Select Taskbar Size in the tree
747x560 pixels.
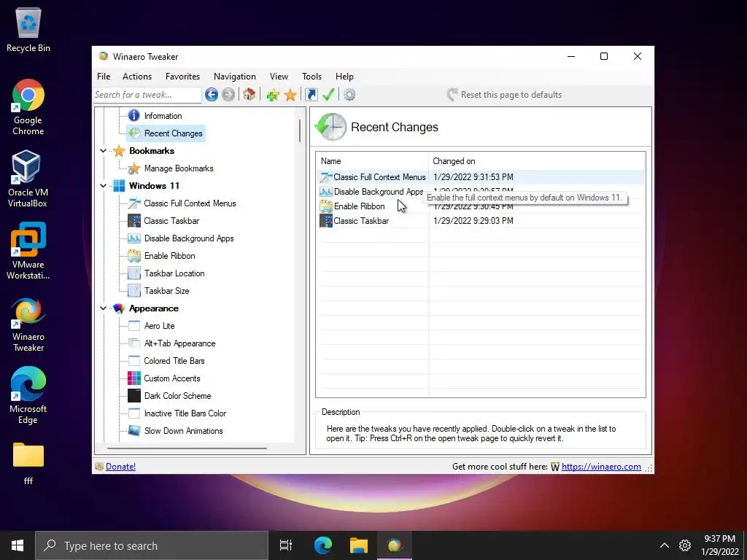[167, 291]
